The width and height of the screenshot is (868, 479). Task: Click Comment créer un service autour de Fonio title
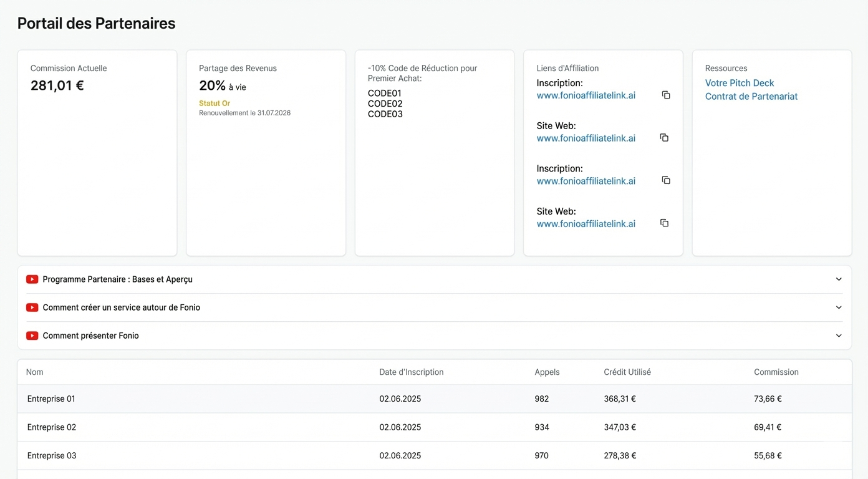(121, 307)
